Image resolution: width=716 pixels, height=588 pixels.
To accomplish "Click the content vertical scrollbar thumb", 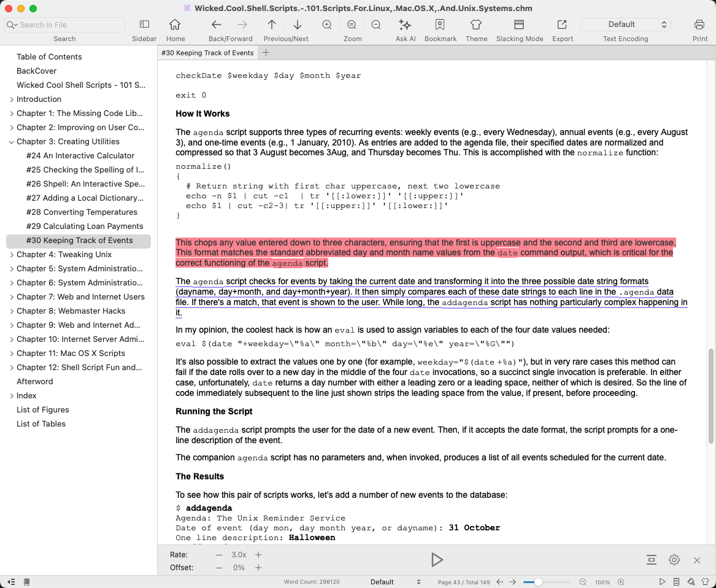I will 710,396.
